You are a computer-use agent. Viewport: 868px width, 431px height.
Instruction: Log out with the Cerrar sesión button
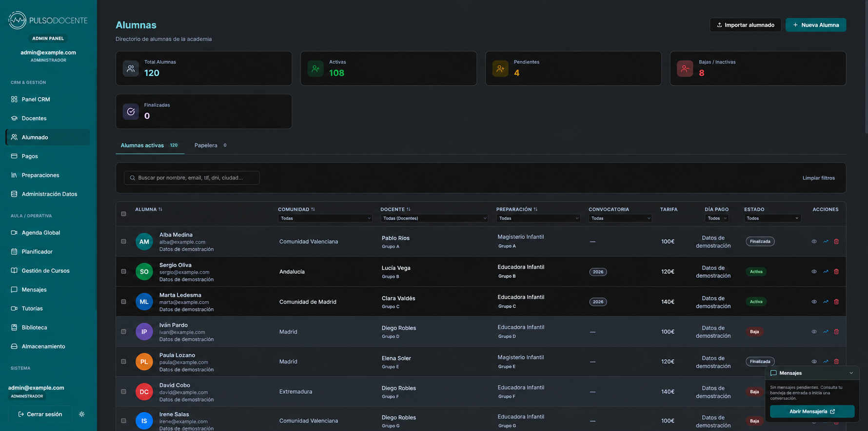coord(40,414)
